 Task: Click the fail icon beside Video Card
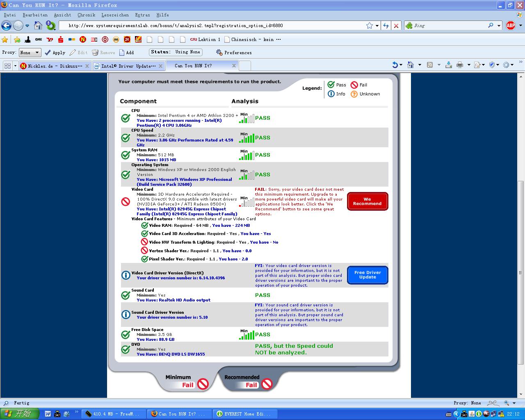tap(126, 201)
